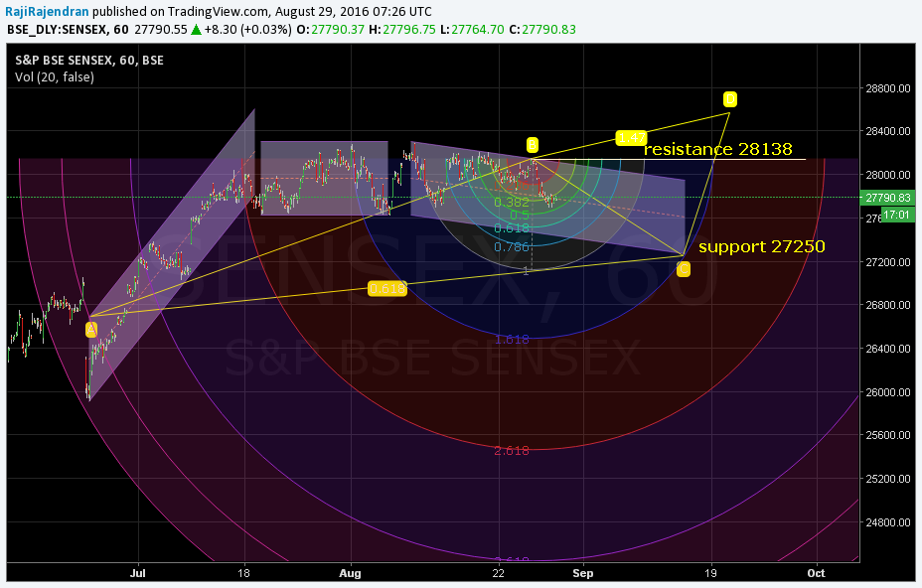Click the 26800.00 price axis label

click(x=888, y=305)
